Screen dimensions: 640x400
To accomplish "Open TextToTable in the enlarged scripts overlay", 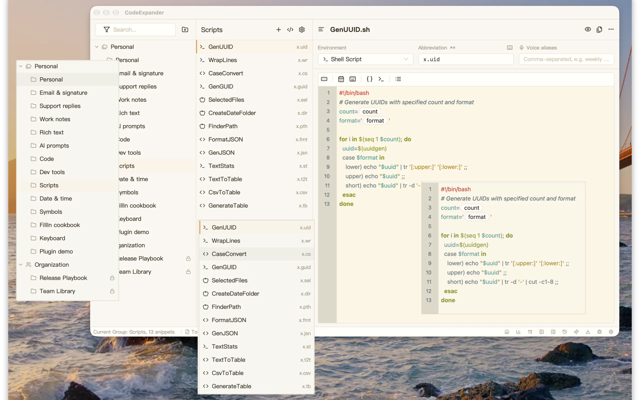I will (x=256, y=360).
